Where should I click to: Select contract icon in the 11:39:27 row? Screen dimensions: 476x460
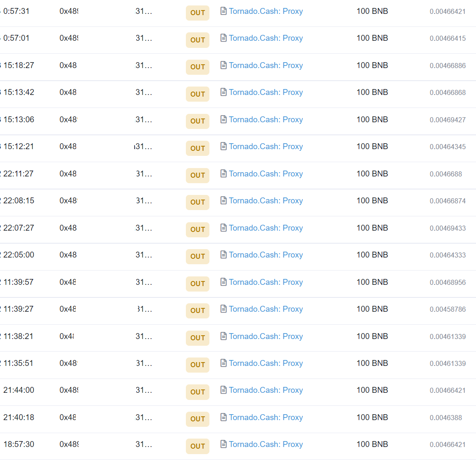coord(224,309)
